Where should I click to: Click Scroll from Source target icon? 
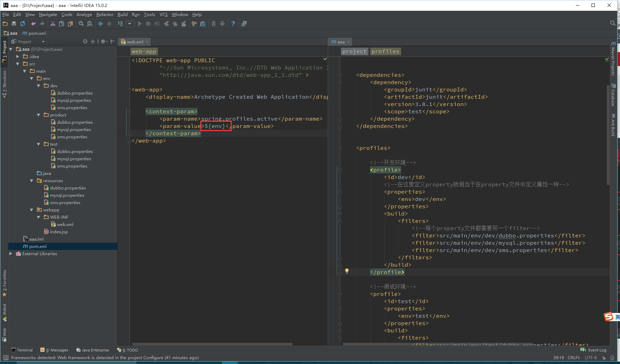pyautogui.click(x=85, y=41)
